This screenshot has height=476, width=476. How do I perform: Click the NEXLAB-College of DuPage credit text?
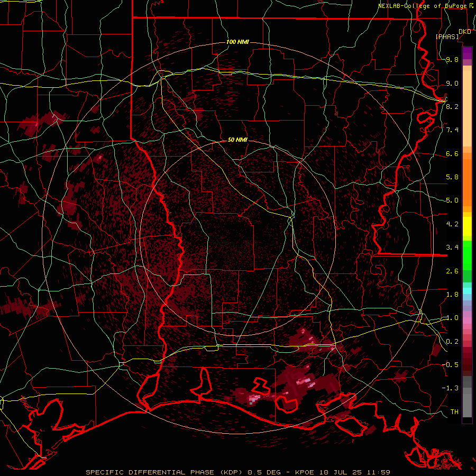tap(422, 6)
